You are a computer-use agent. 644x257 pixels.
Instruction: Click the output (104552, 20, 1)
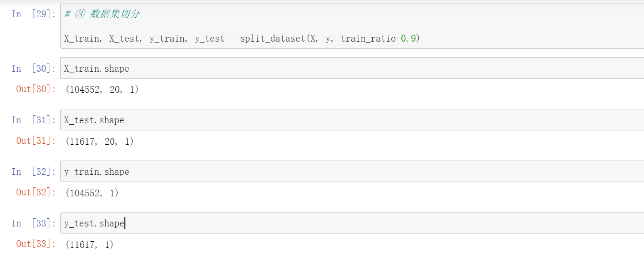tap(101, 89)
